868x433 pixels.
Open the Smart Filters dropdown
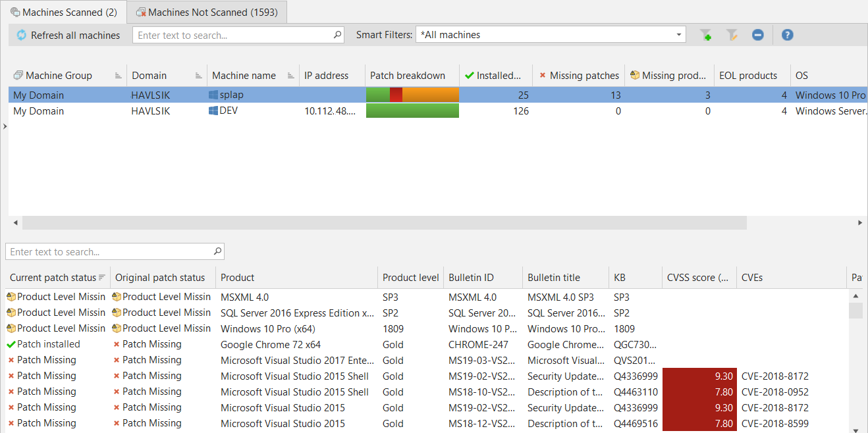point(679,35)
